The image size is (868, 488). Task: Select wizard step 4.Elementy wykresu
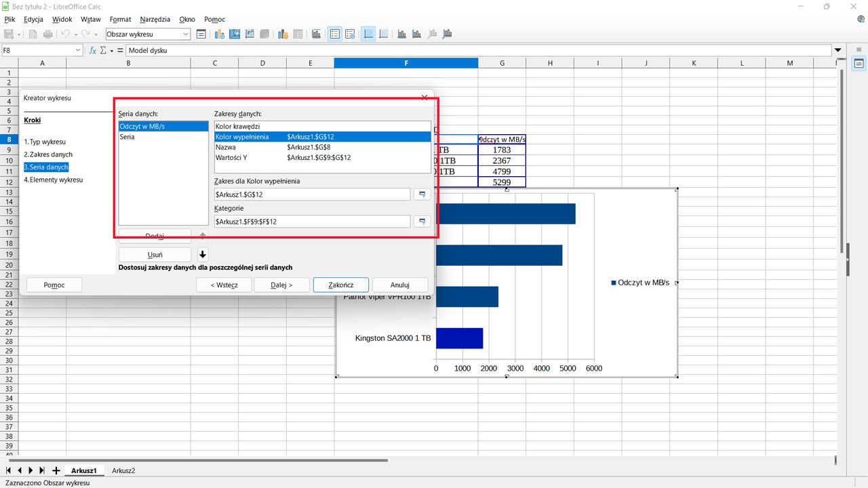point(54,180)
